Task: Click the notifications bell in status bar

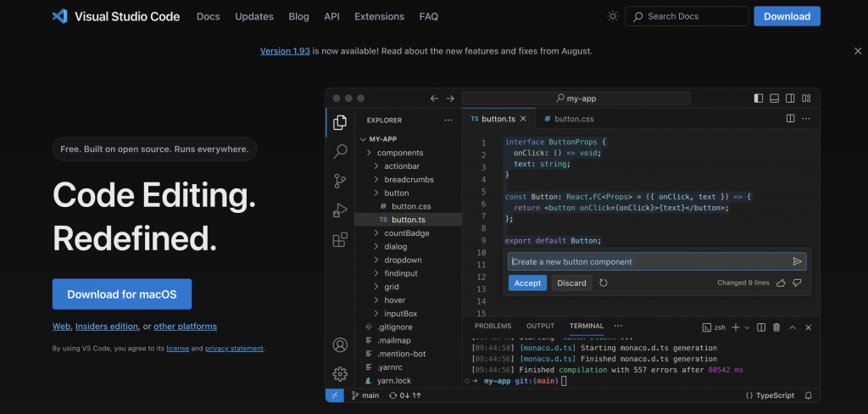Action: (808, 395)
